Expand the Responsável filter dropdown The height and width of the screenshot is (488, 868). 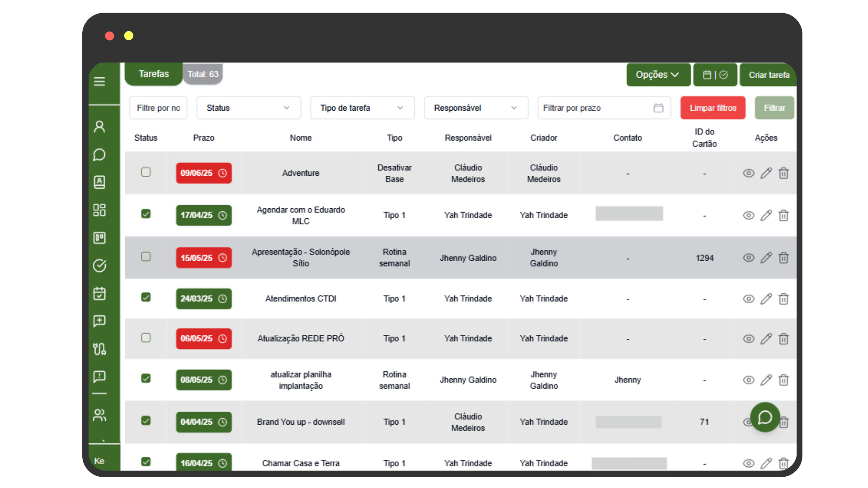click(476, 108)
